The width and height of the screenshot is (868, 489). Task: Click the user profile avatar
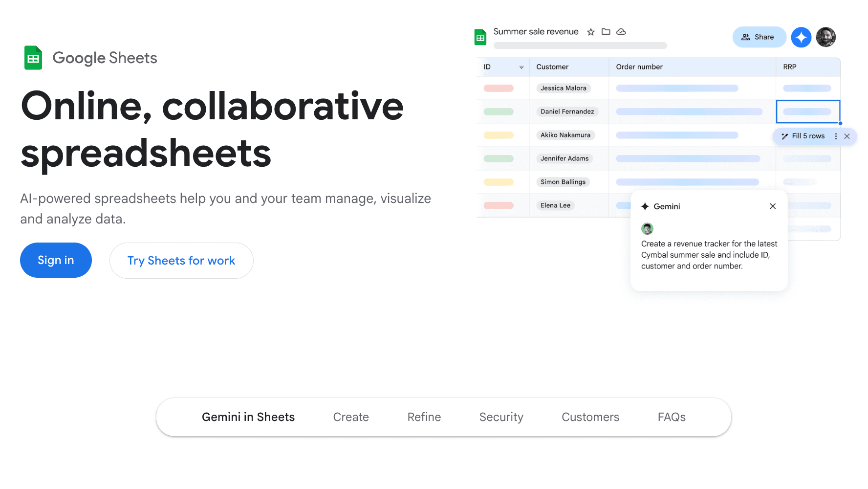pyautogui.click(x=826, y=37)
